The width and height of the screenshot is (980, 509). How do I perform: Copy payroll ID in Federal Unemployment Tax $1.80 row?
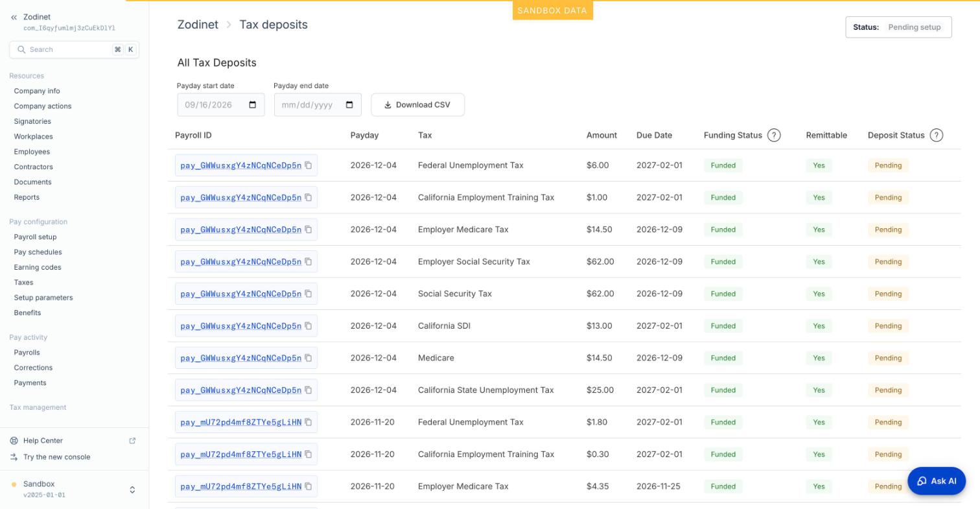point(309,422)
